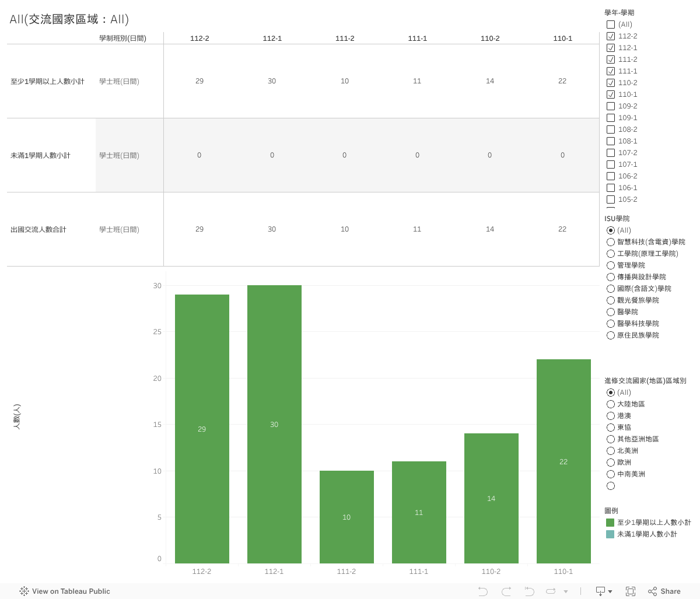Check the 105-2 semester checkbox
The width and height of the screenshot is (700, 599).
[x=611, y=199]
